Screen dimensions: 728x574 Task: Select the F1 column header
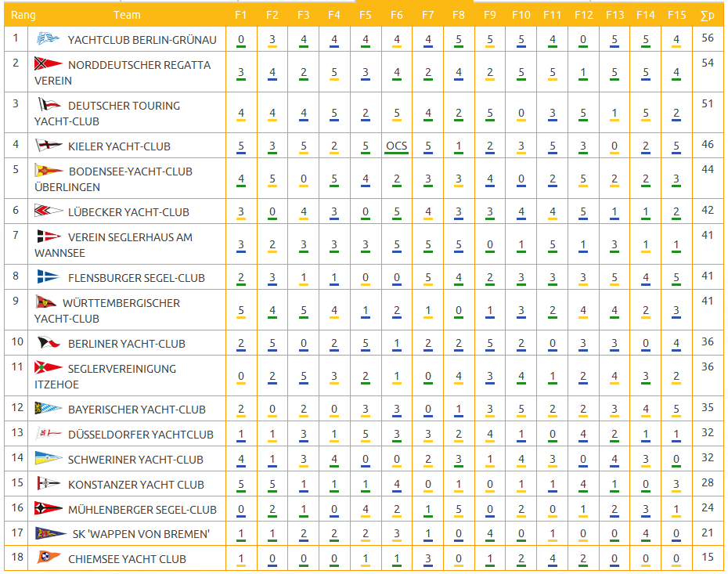tap(240, 15)
